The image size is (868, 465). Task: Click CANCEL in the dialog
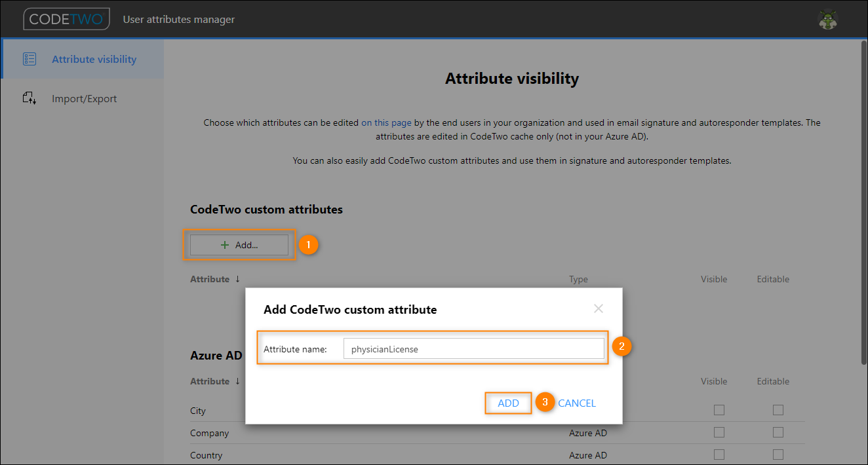click(x=577, y=403)
